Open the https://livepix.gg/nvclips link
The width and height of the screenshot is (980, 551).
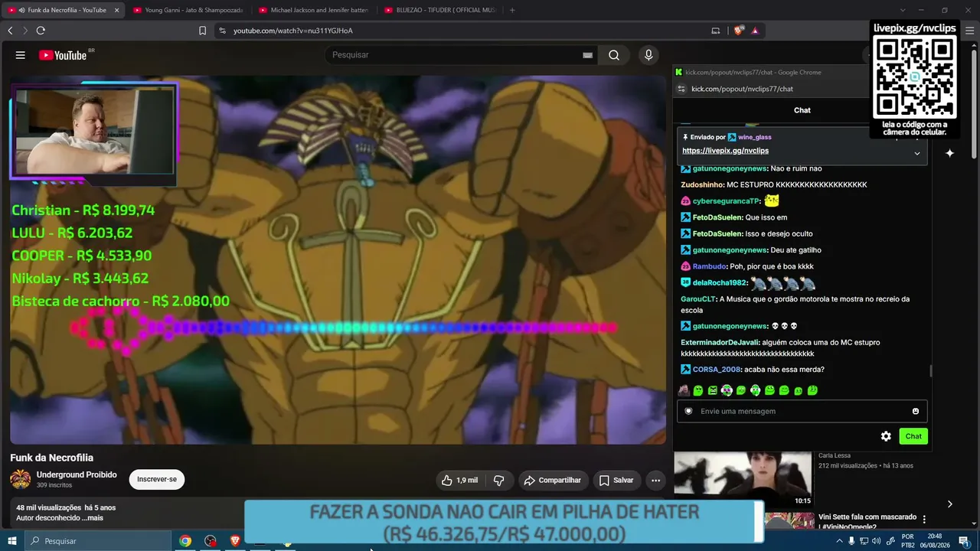(x=725, y=151)
